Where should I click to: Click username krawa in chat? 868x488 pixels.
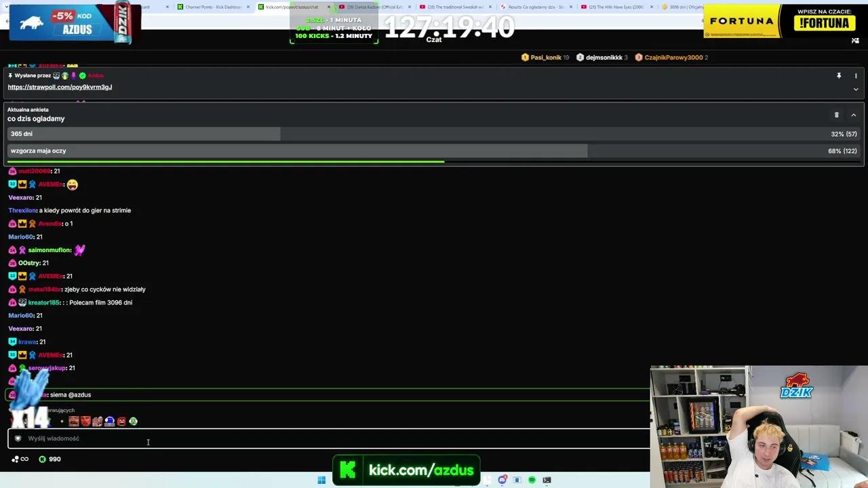point(27,342)
